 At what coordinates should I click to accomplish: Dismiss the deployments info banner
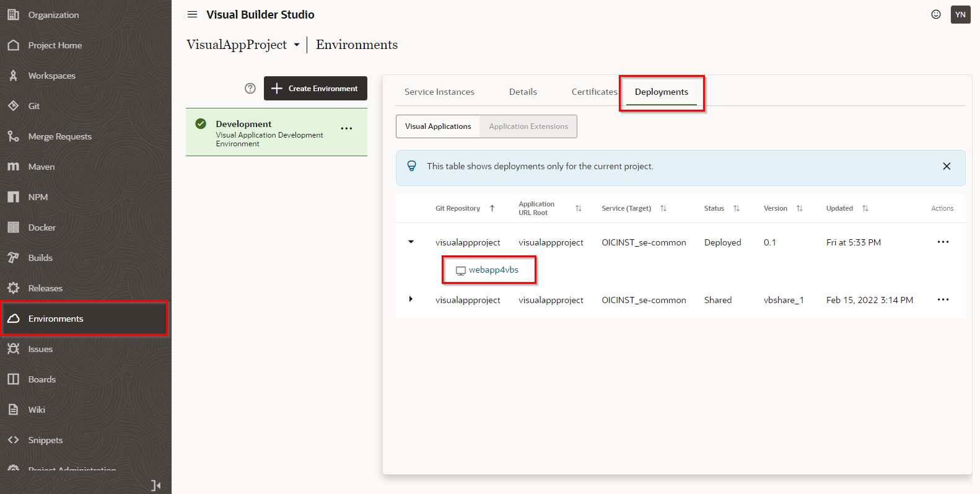(946, 166)
